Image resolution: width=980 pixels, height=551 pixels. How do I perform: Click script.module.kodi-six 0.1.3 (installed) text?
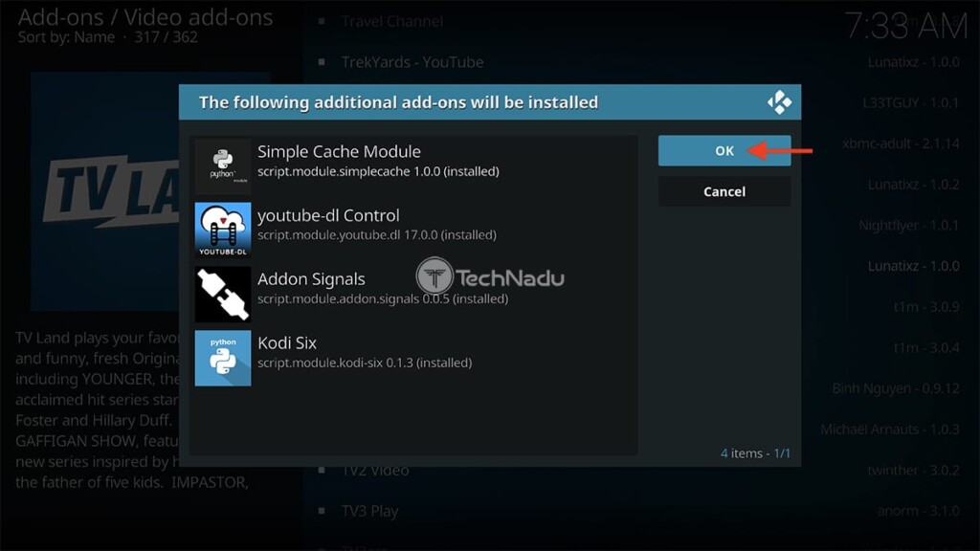coord(365,363)
